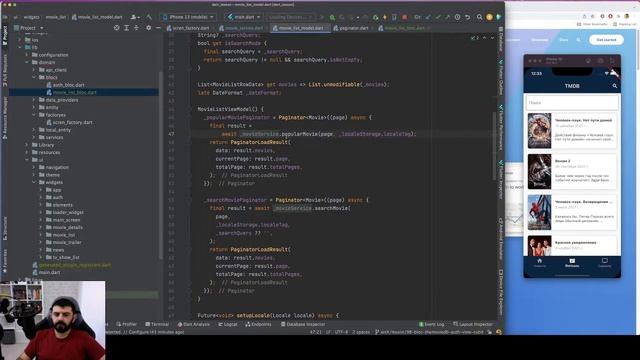Image resolution: width=640 pixels, height=360 pixels.
Task: Select movie_list_bloc.dart in project tree
Action: (71, 92)
